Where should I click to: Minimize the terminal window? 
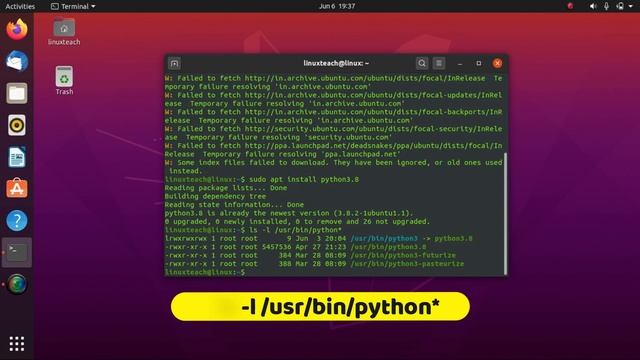point(460,63)
